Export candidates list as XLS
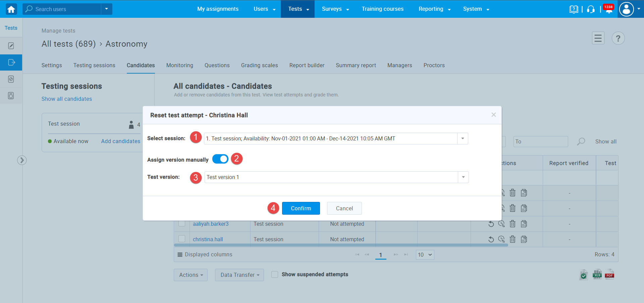The width and height of the screenshot is (644, 303). pyautogui.click(x=597, y=274)
